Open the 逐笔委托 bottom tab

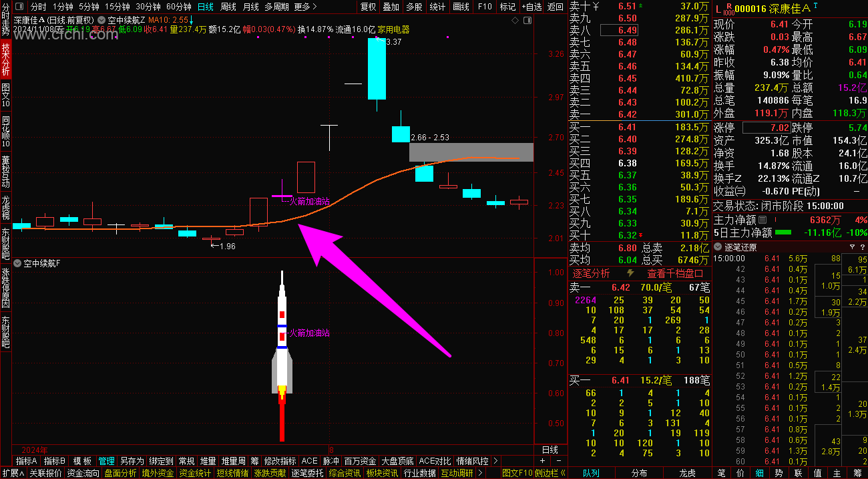tap(307, 473)
